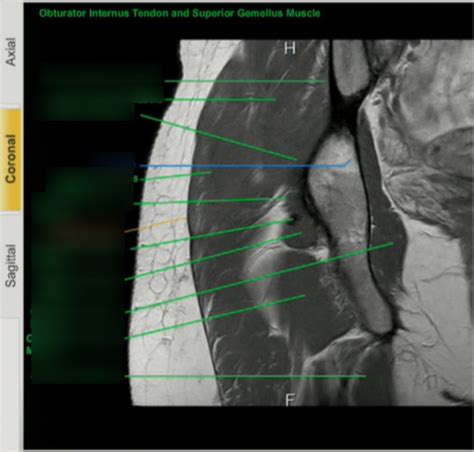Click the F foot orientation marker
The image size is (474, 452).
point(290,399)
